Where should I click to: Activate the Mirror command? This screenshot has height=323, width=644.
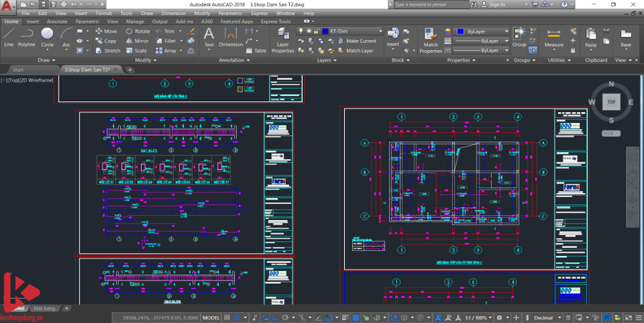point(137,41)
